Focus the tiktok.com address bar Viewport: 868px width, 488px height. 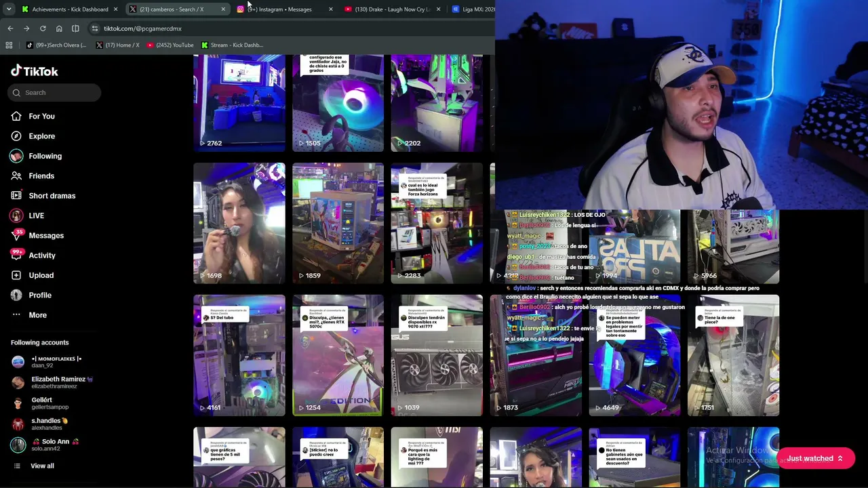(x=292, y=28)
